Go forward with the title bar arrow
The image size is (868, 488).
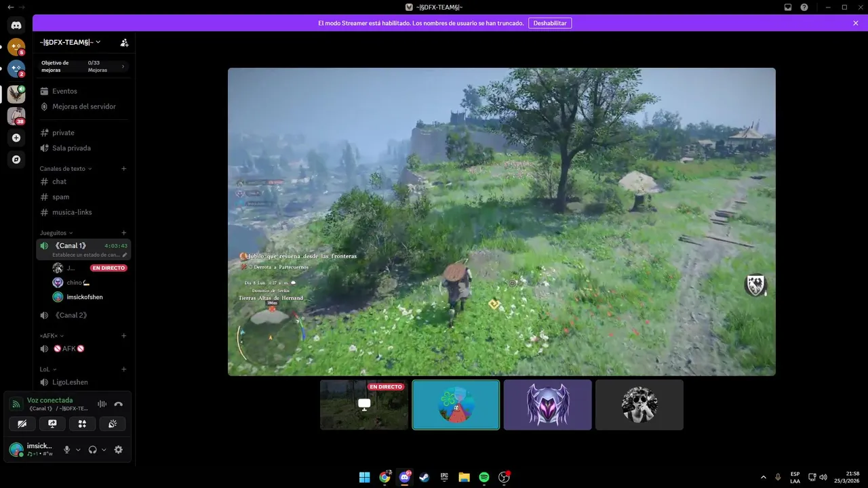pos(22,7)
